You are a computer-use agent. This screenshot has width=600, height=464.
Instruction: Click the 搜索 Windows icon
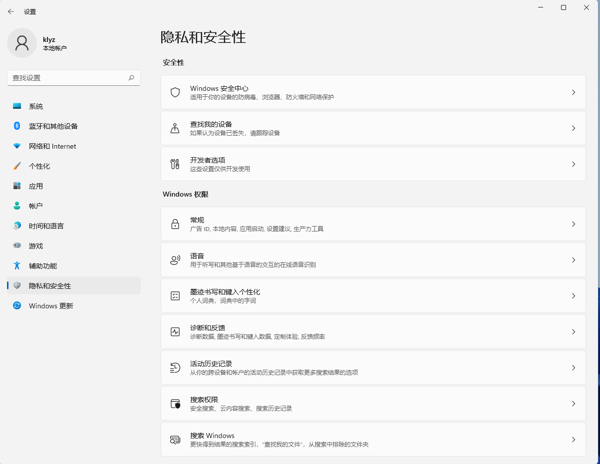pyautogui.click(x=175, y=440)
